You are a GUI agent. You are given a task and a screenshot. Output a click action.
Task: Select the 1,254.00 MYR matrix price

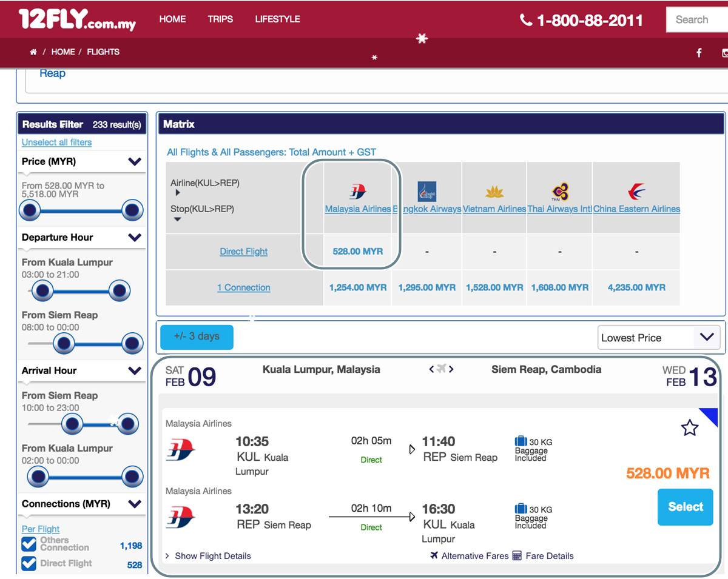click(358, 288)
